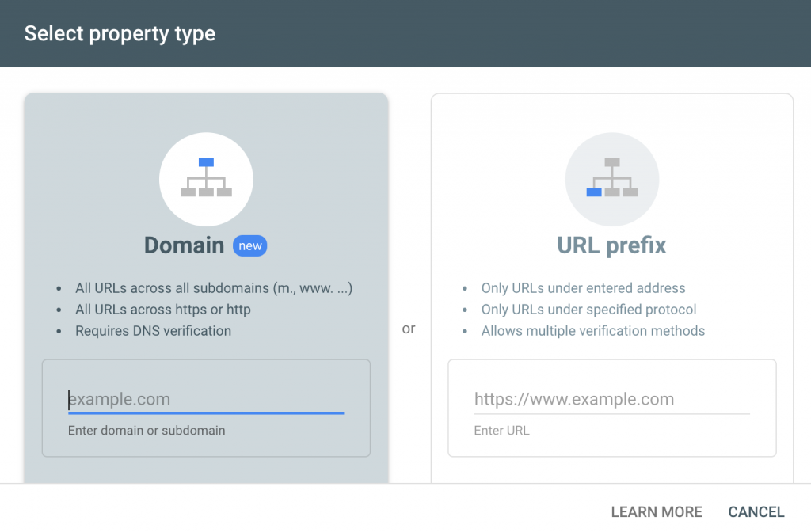Type-focus the example.com domain field
Screen dimensions: 811x532
point(206,400)
